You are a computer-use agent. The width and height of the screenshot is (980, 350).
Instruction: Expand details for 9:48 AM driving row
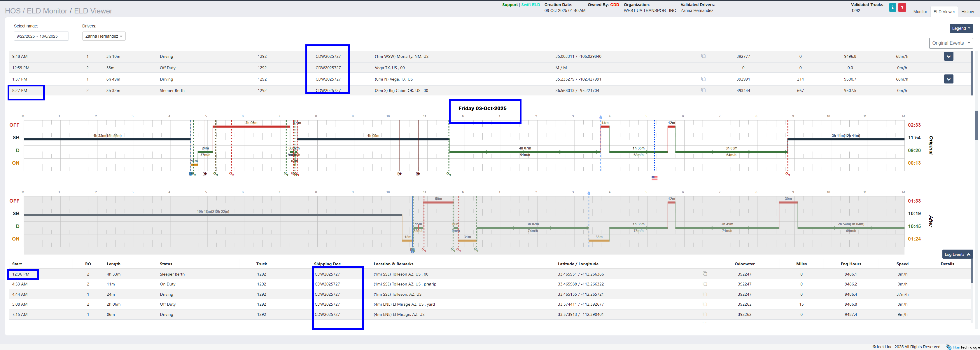pyautogui.click(x=949, y=56)
